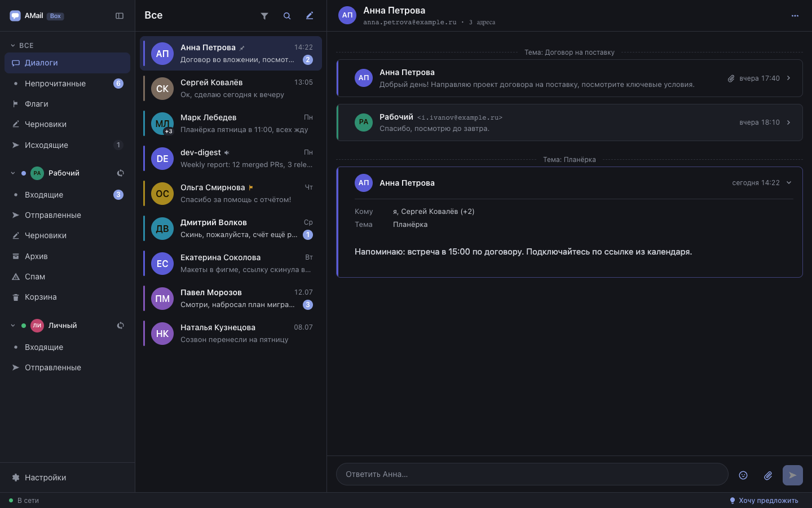
Task: Compose a new message with pencil icon
Action: tap(310, 16)
